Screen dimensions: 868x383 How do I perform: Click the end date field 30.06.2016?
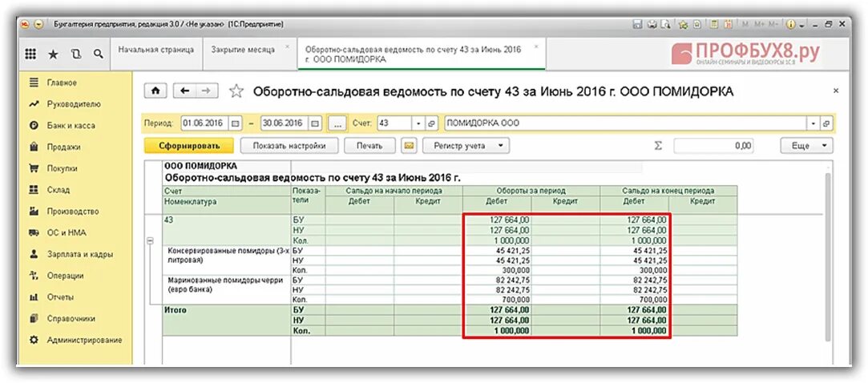[284, 123]
